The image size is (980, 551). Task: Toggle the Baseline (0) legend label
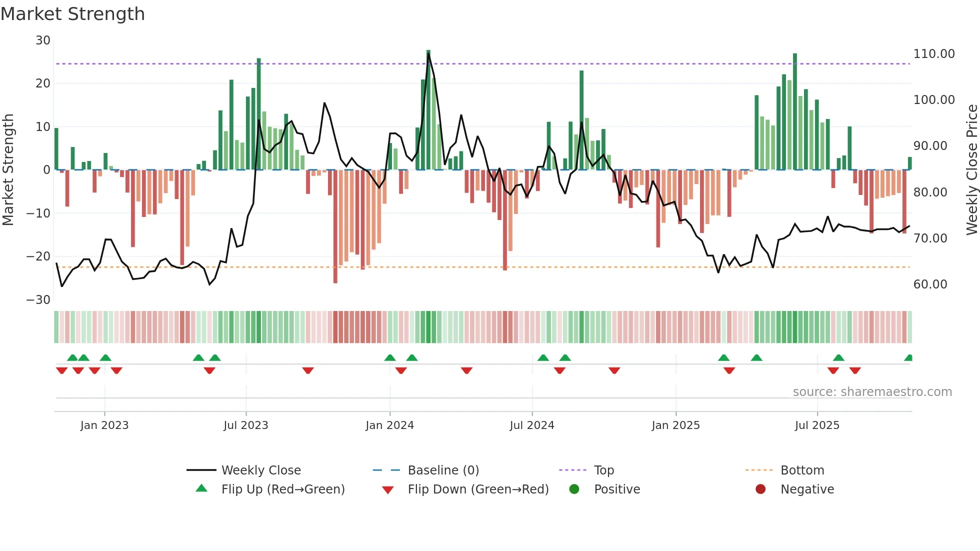tap(443, 470)
